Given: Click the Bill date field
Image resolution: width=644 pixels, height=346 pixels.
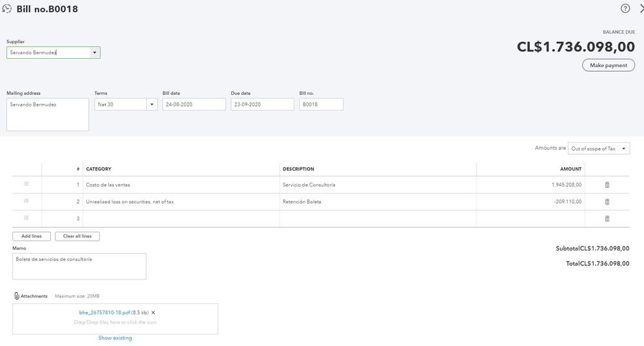Looking at the screenshot, I should click(193, 104).
